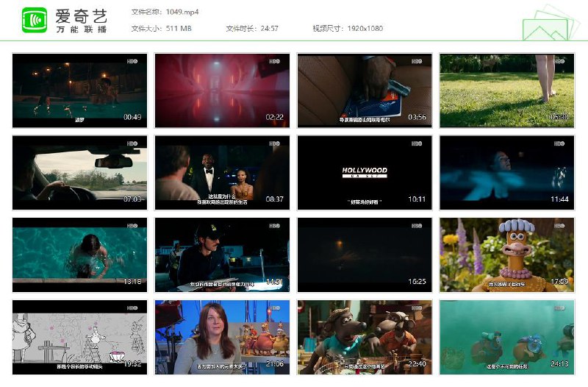The height and width of the screenshot is (387, 588).
Task: Open the storyboard sketch thumbnail at 19:32
Action: pos(80,337)
